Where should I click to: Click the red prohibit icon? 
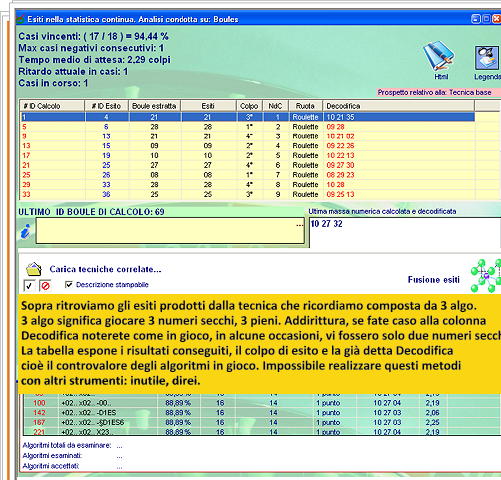point(46,286)
